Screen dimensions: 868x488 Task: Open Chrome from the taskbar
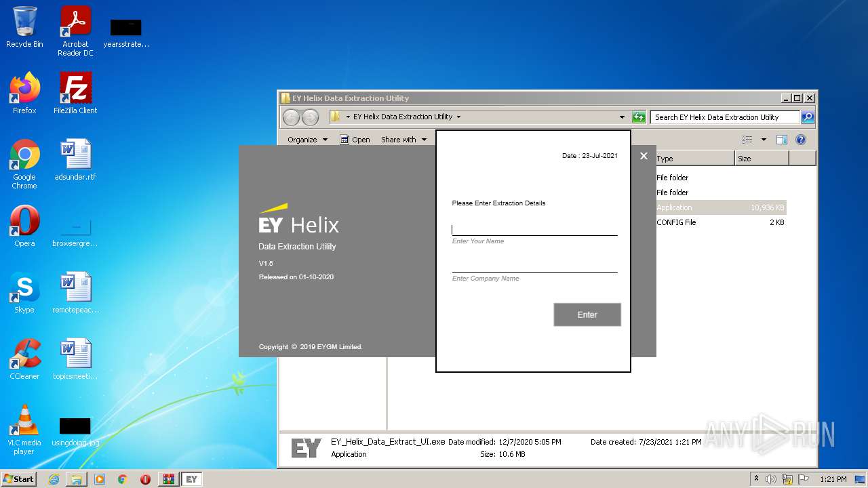(x=123, y=479)
